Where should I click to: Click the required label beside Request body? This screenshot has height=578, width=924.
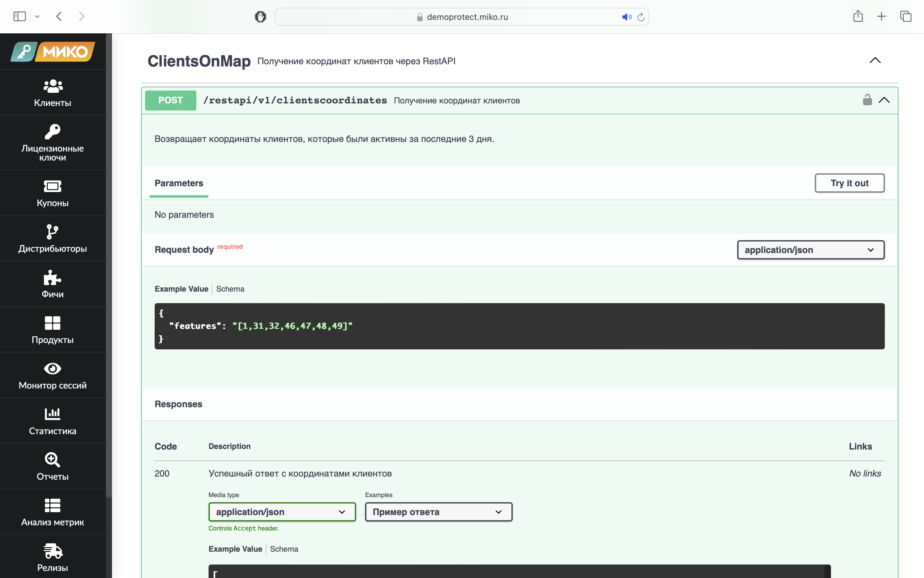[x=230, y=247]
